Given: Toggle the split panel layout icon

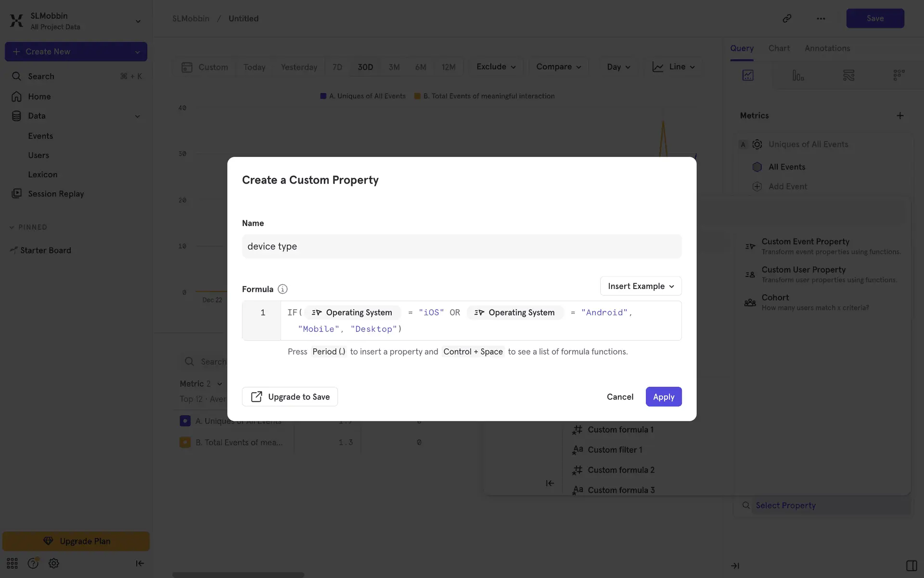Looking at the screenshot, I should (911, 565).
